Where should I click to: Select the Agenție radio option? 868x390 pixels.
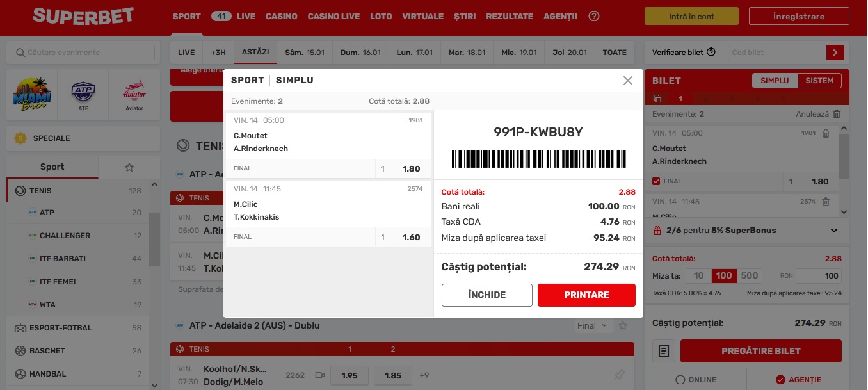780,380
